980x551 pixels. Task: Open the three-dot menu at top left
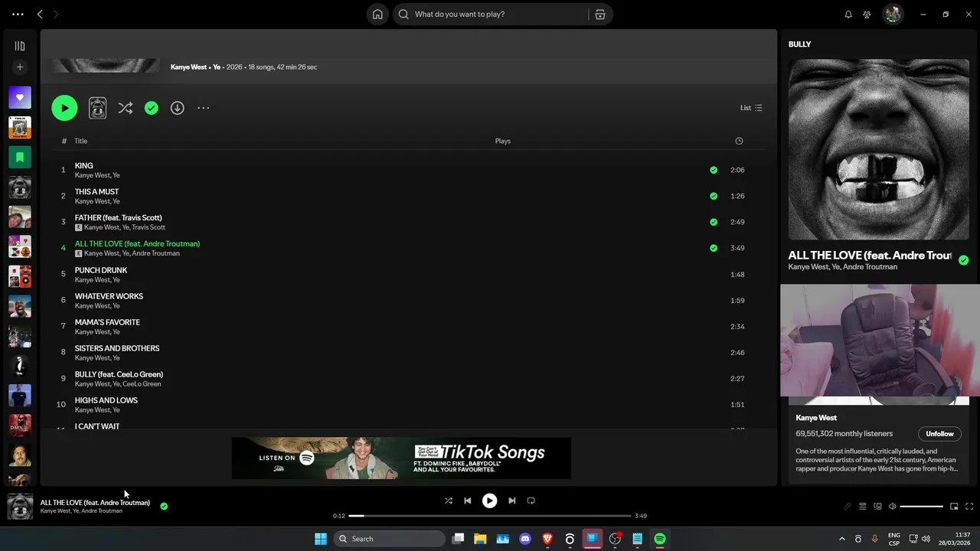point(18,14)
